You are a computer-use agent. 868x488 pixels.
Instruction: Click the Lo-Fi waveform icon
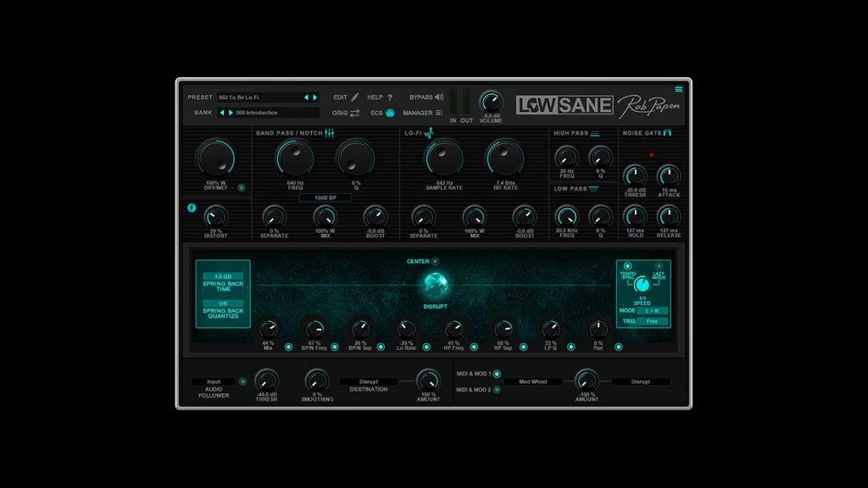(x=428, y=133)
